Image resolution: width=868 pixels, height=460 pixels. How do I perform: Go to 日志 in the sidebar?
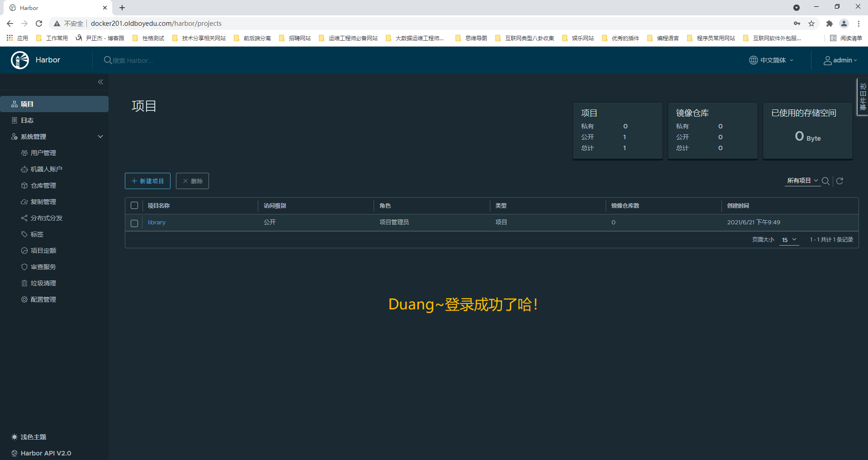click(x=27, y=120)
